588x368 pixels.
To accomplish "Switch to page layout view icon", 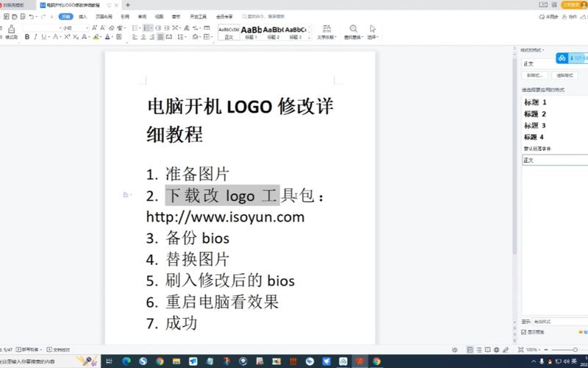I will click(x=470, y=350).
